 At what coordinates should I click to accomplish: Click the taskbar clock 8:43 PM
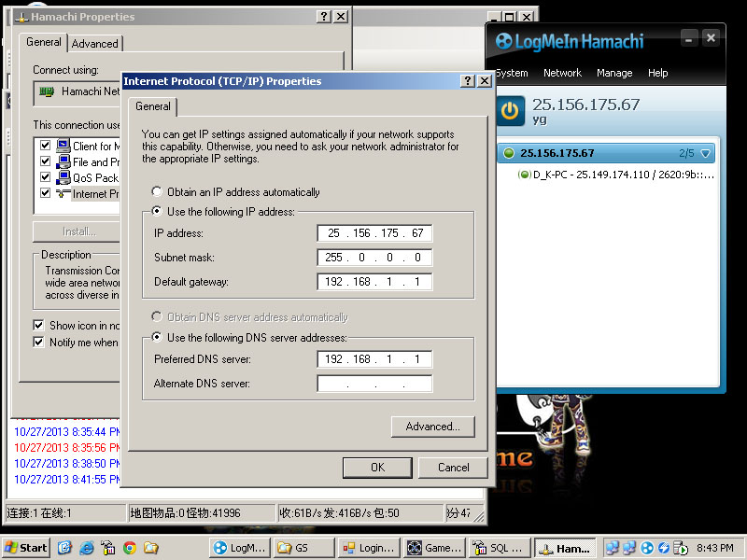tap(715, 548)
